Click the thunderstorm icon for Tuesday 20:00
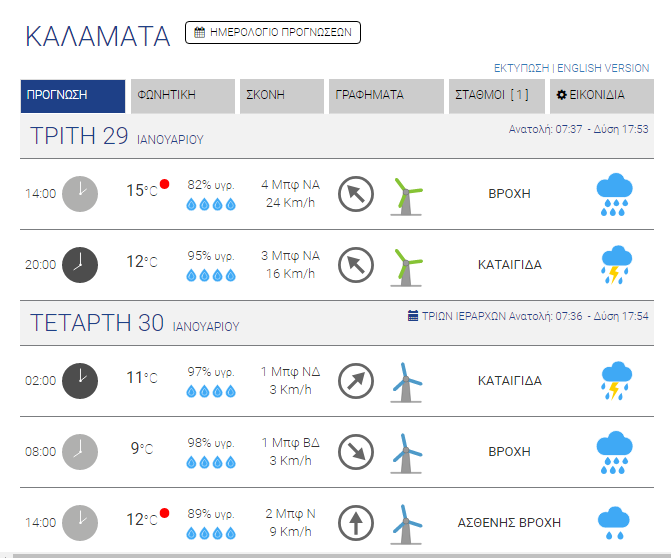671x558 pixels. 613,265
